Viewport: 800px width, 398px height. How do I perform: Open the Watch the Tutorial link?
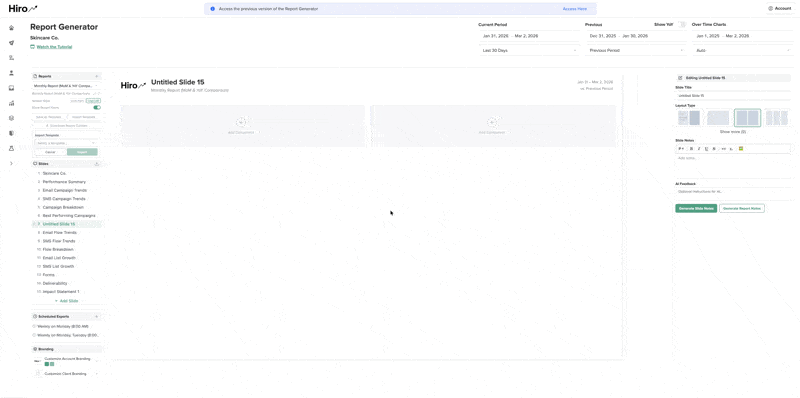click(x=51, y=46)
